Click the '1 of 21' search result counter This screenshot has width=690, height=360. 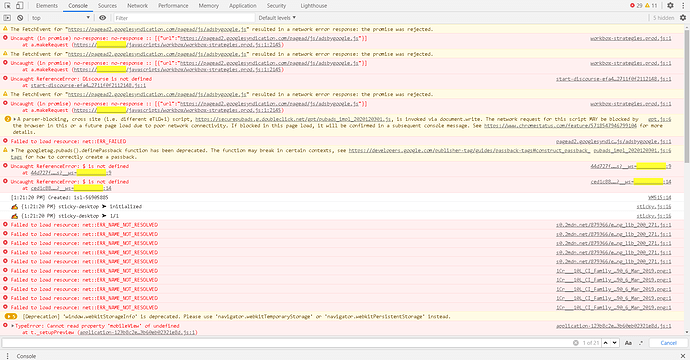pyautogui.click(x=591, y=342)
